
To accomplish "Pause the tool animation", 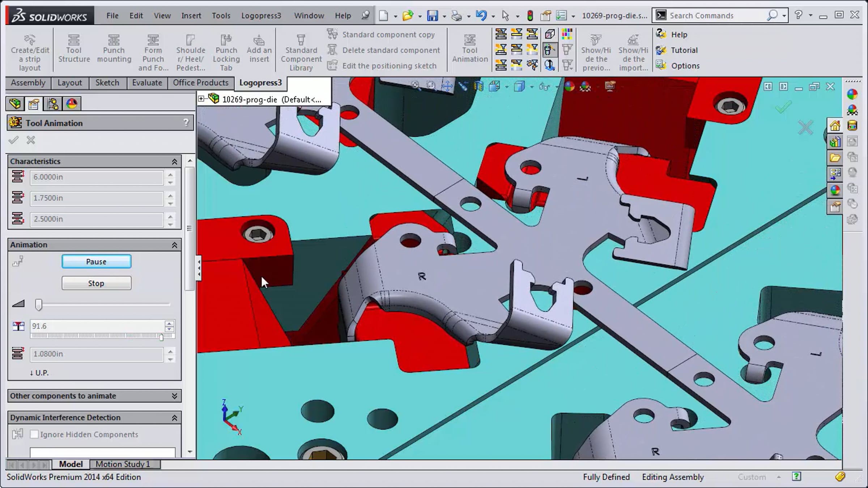I will 96,261.
